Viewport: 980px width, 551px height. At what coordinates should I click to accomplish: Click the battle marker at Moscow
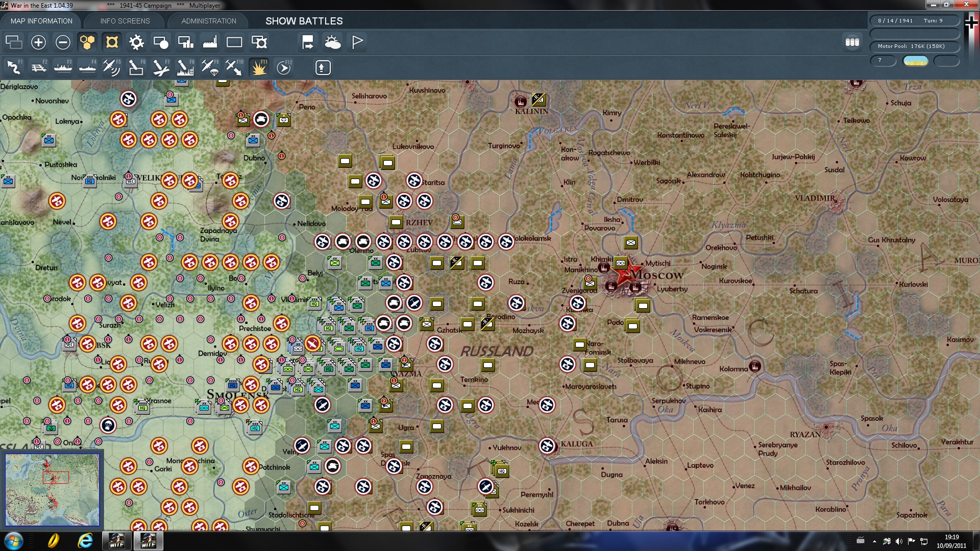pyautogui.click(x=627, y=271)
